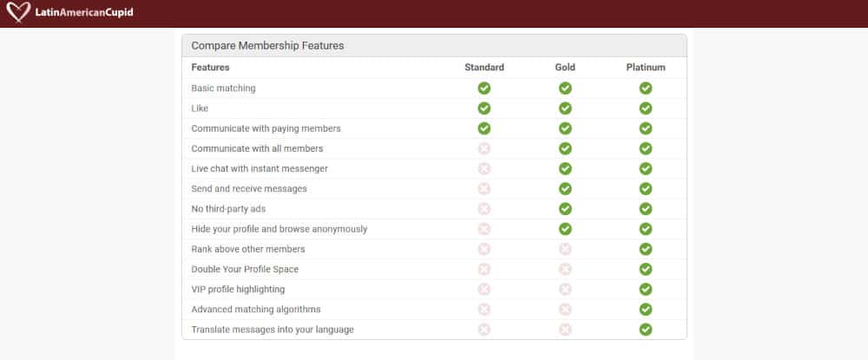Click the Compare Membership Features heading

point(268,46)
